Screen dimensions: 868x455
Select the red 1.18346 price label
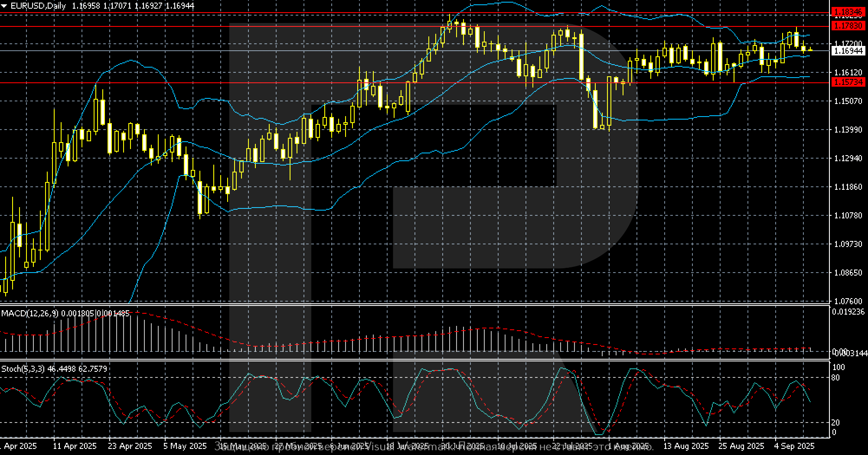848,13
